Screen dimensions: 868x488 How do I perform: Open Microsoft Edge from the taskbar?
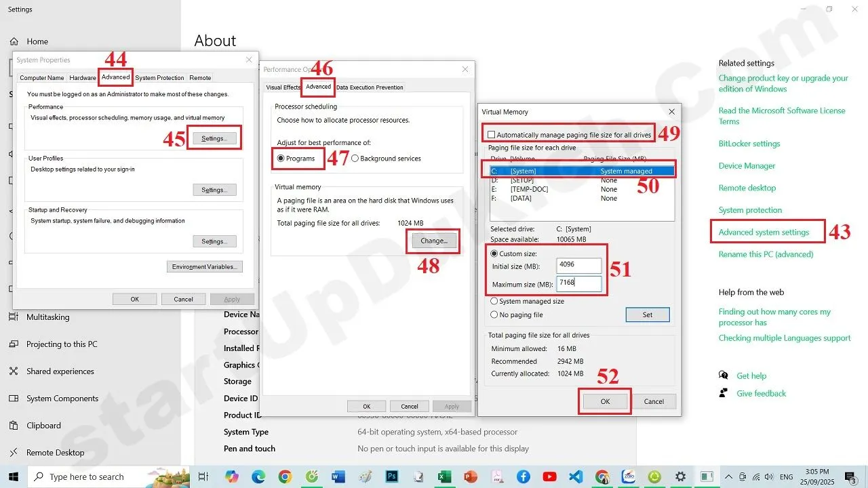(258, 477)
